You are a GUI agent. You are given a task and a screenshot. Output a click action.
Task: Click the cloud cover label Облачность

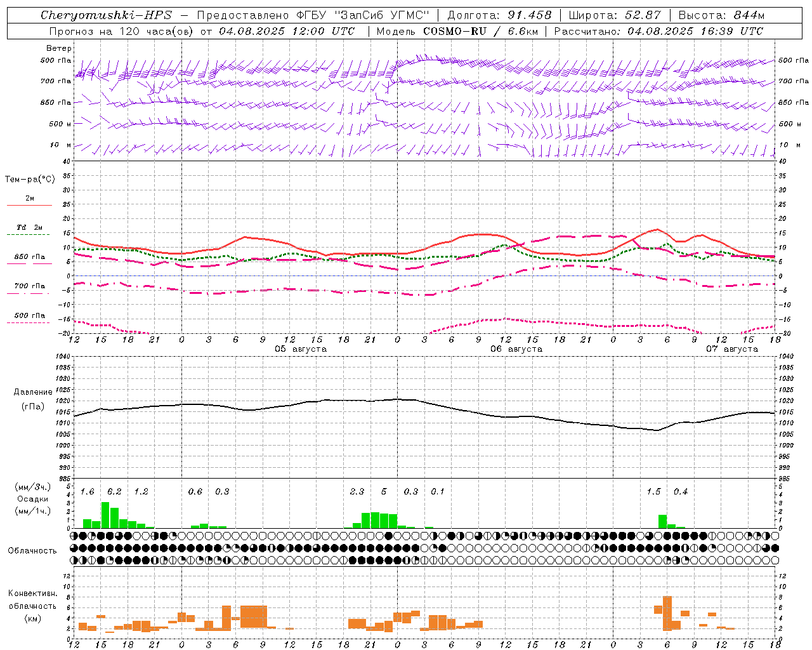coord(32,550)
